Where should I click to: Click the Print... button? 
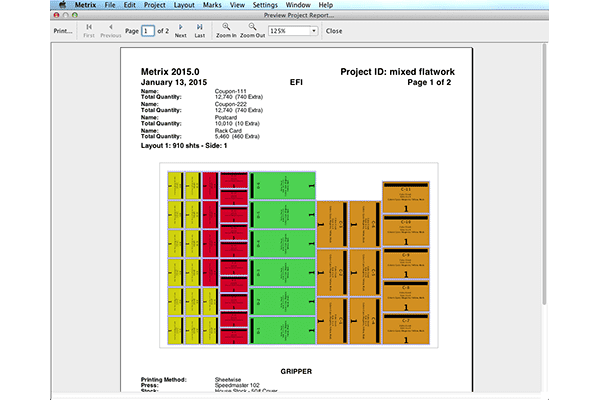coord(63,31)
